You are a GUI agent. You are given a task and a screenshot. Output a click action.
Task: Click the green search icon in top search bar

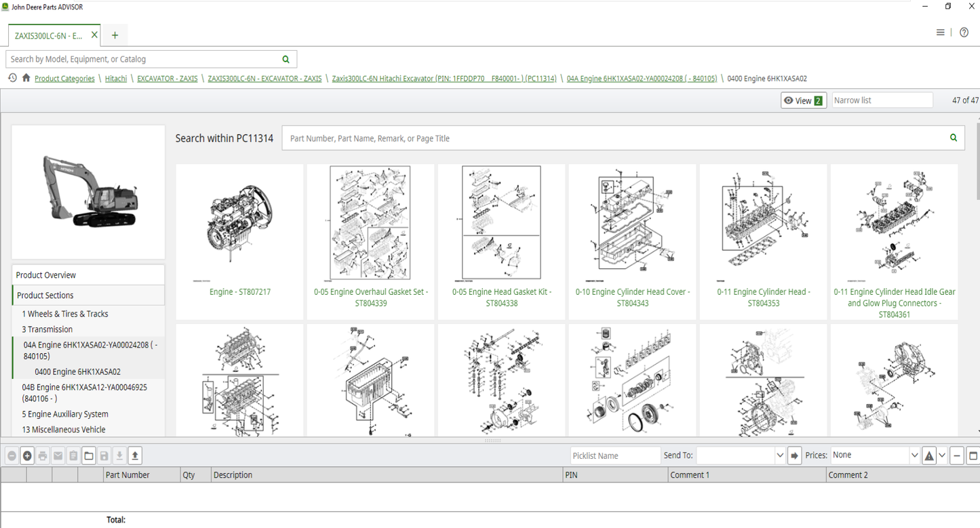pyautogui.click(x=286, y=59)
